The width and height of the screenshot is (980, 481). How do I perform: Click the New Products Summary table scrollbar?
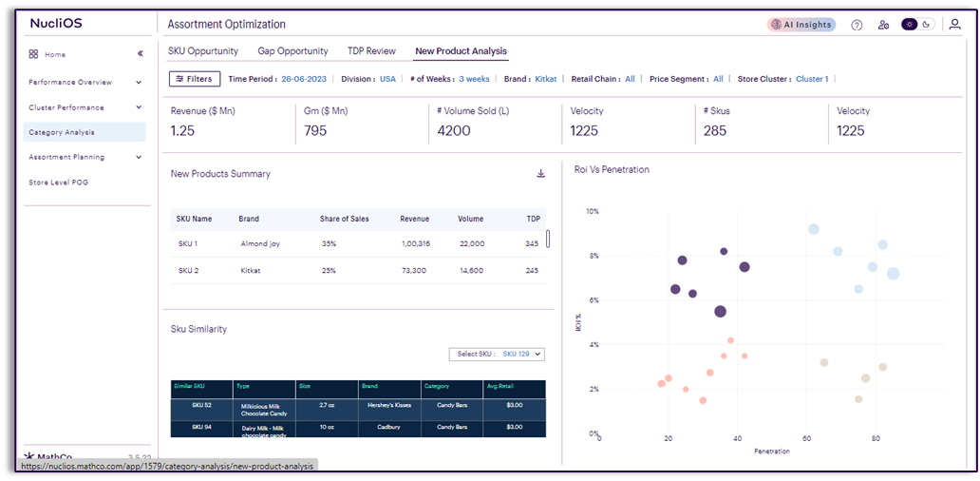pos(548,239)
